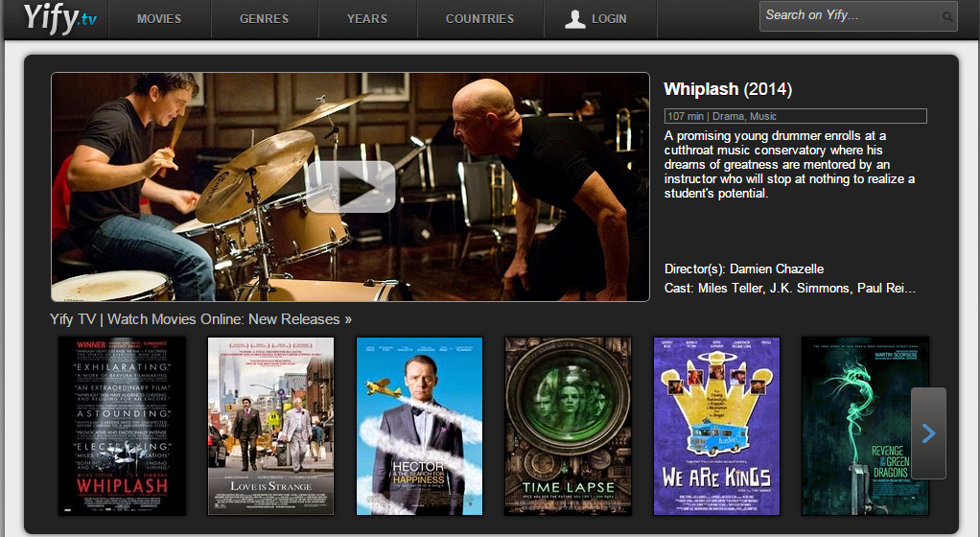Open the Time Lapse poster

point(568,427)
